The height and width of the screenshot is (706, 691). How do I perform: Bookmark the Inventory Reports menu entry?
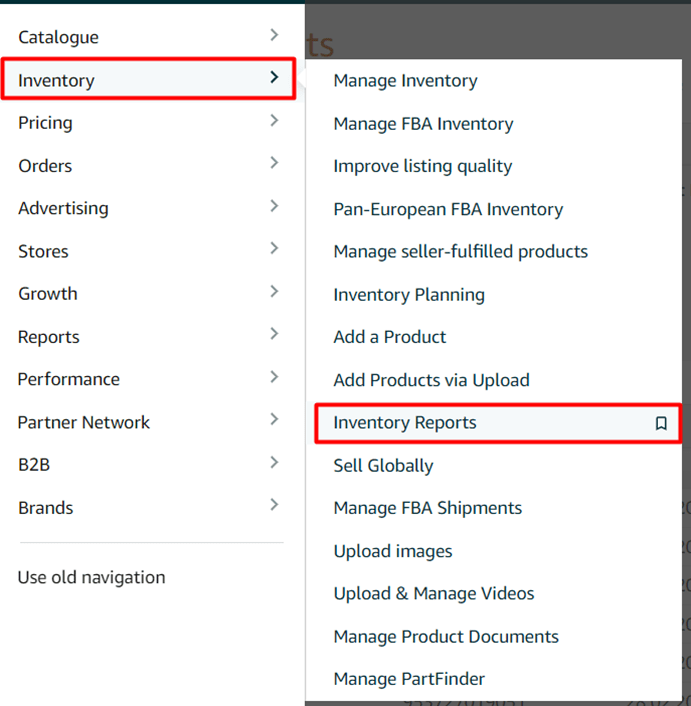click(661, 423)
